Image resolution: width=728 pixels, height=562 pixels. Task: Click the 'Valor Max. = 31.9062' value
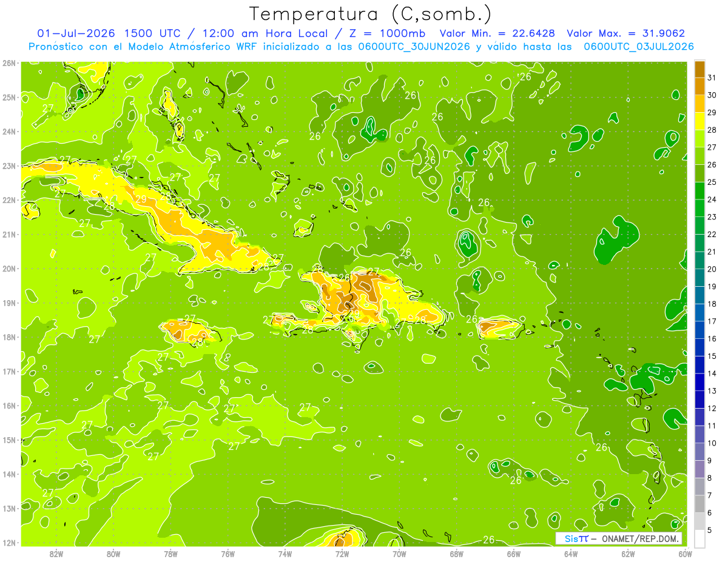click(x=626, y=33)
